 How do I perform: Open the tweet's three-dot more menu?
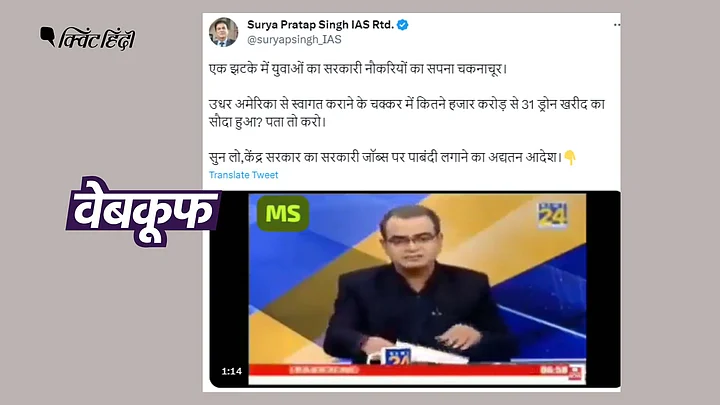[617, 25]
